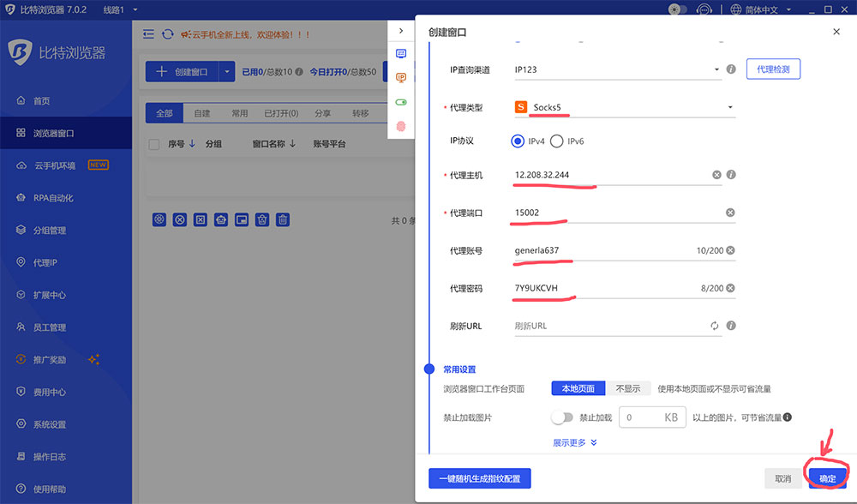Expand 展示更多 settings

(x=574, y=442)
